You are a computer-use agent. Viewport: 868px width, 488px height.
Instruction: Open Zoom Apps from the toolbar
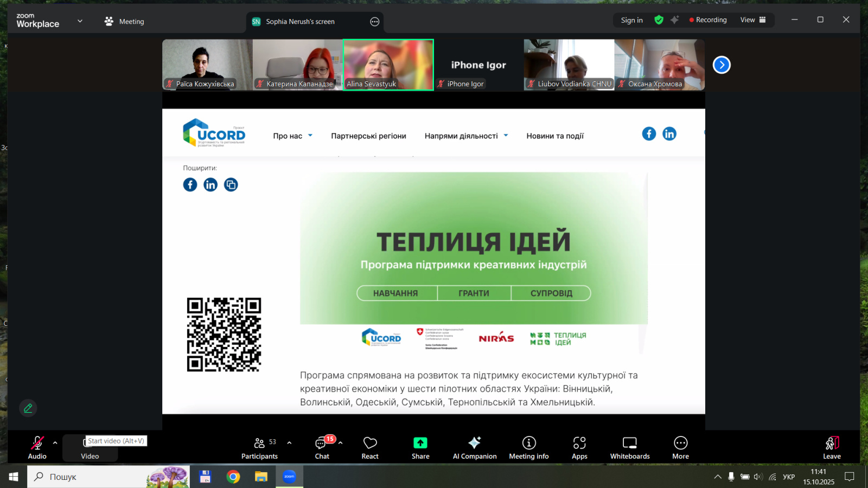tap(579, 447)
